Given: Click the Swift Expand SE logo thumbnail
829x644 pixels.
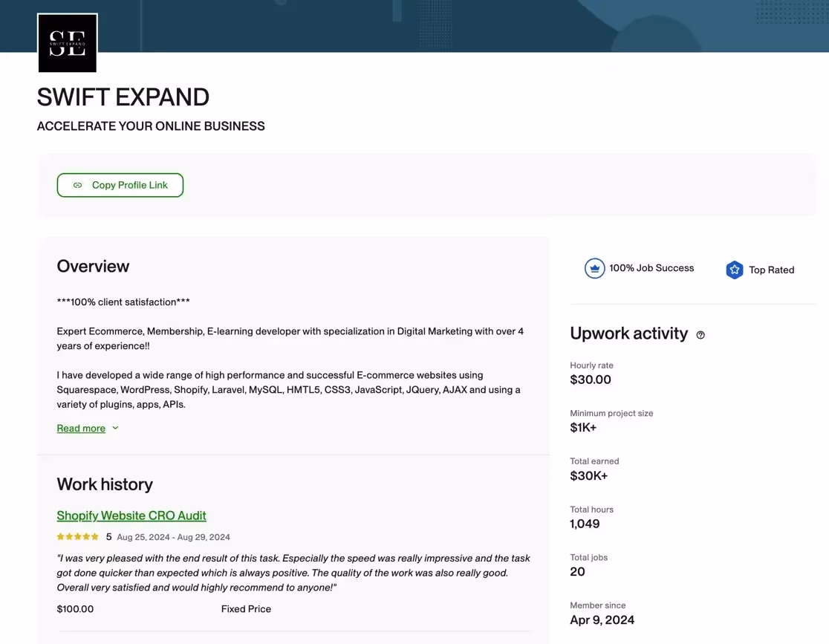Looking at the screenshot, I should 68,43.
